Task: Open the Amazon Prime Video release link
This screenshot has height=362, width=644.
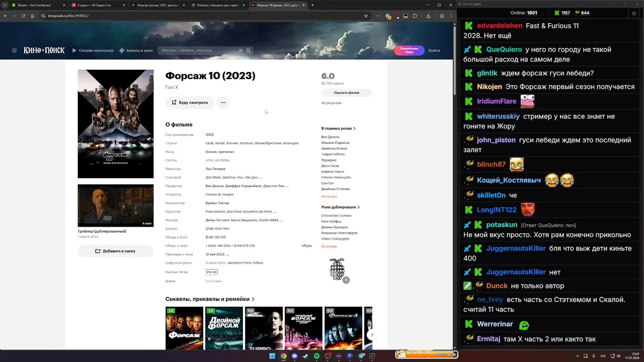Action: click(245, 263)
